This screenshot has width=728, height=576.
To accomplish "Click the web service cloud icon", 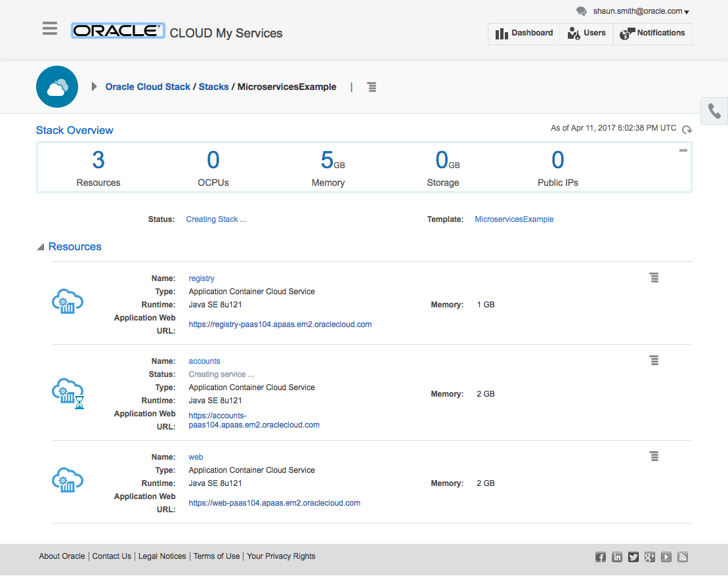I will 68,480.
